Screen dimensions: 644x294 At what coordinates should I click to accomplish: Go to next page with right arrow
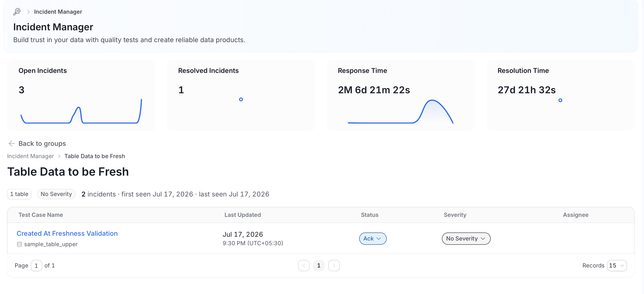[334, 265]
